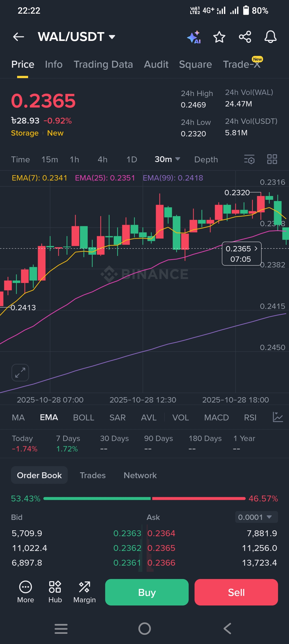Enable the MA indicator
Image resolution: width=289 pixels, height=644 pixels.
(x=18, y=417)
